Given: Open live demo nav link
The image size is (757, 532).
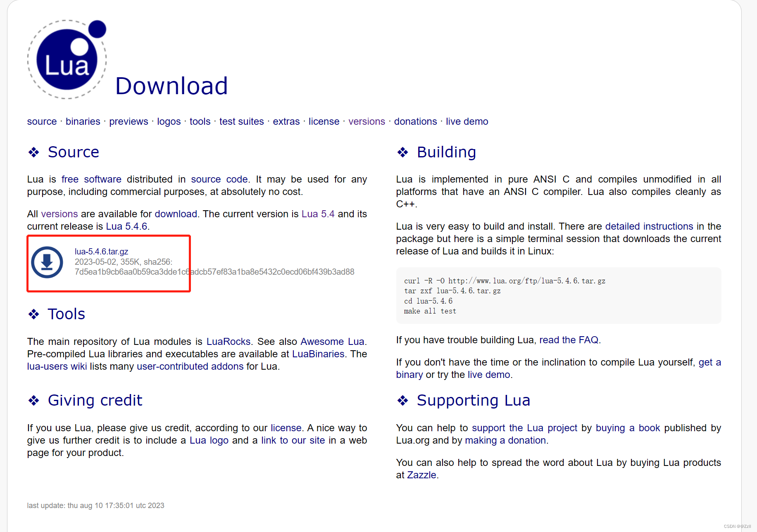Looking at the screenshot, I should point(467,121).
